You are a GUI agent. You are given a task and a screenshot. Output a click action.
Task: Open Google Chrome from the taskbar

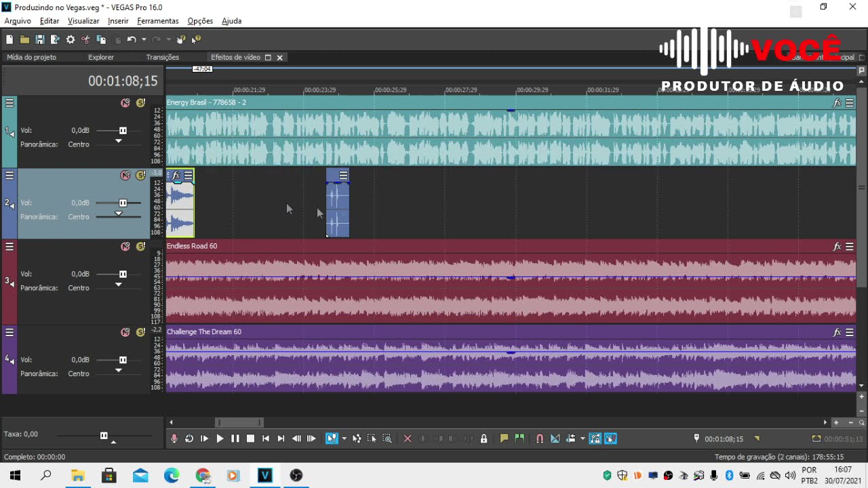click(203, 475)
